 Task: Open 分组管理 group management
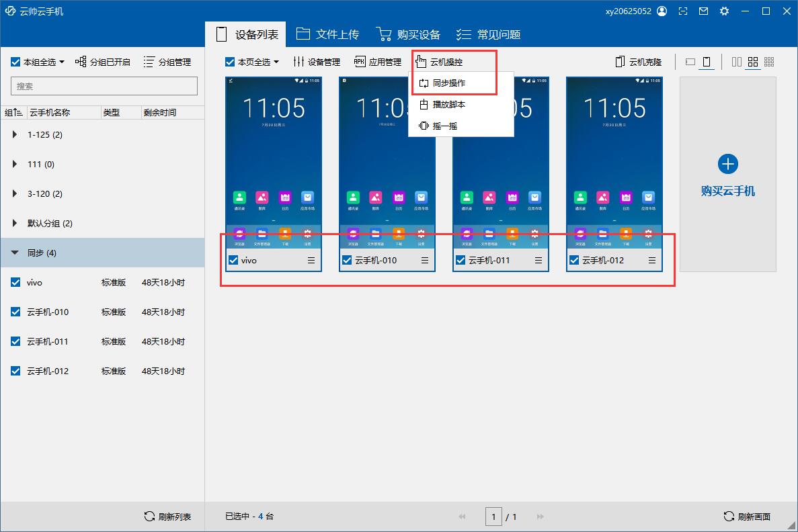click(167, 62)
